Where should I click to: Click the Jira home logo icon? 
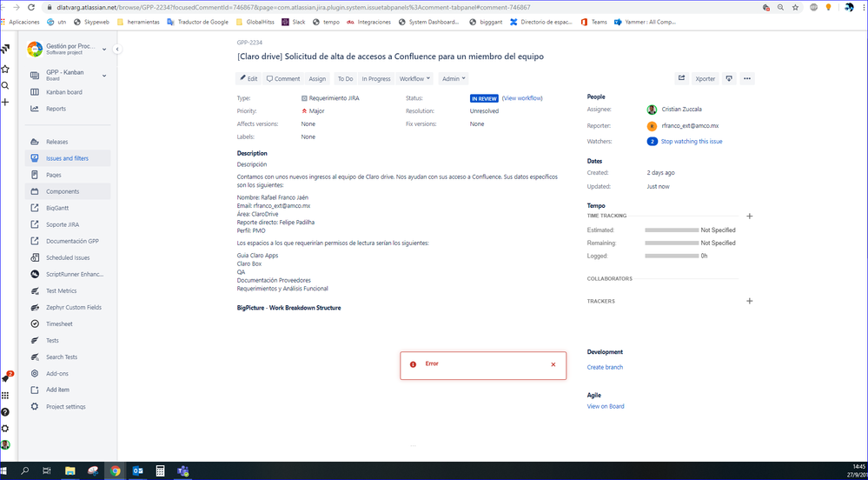click(x=5, y=50)
